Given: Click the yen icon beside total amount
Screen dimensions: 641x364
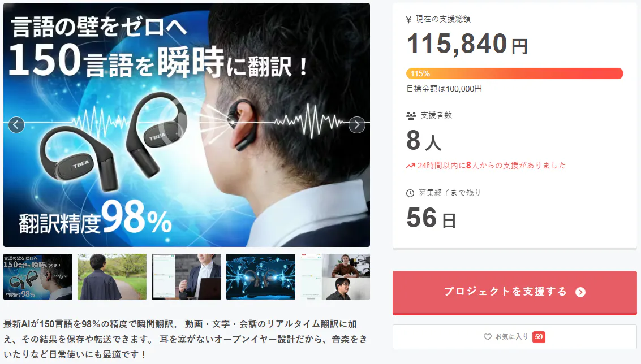Looking at the screenshot, I should pos(408,20).
